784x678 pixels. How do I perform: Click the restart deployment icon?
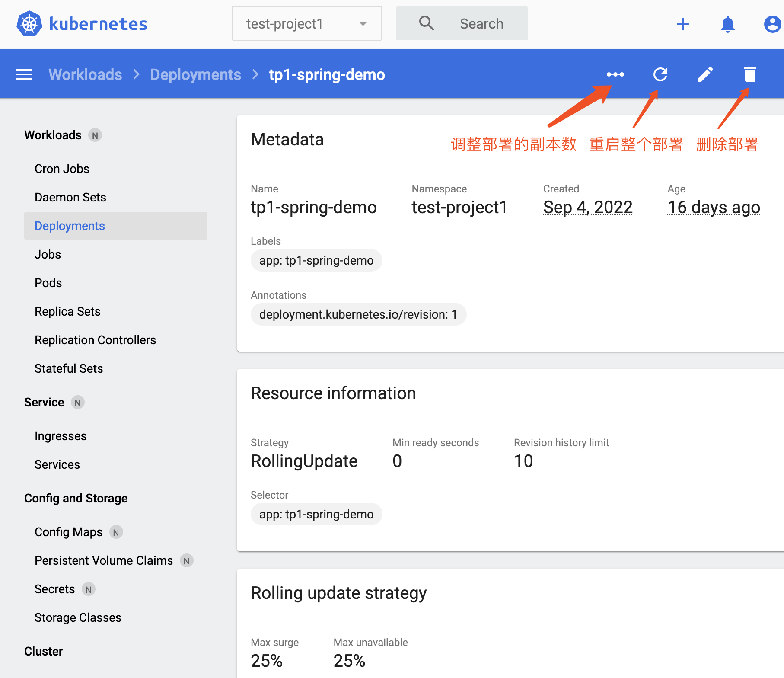pyautogui.click(x=661, y=74)
